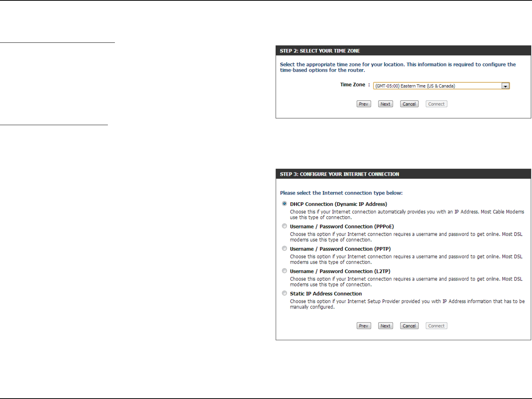
Task: Click 'Username / Password Connection (L2TP)' label
Action: coord(340,271)
